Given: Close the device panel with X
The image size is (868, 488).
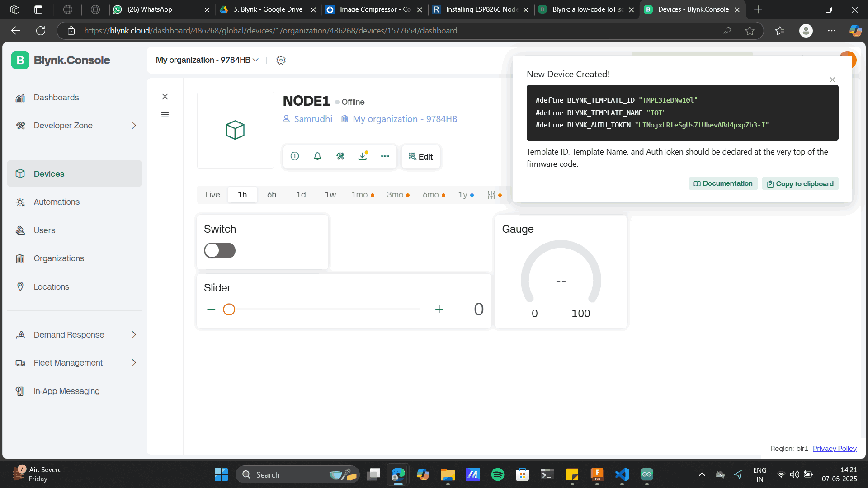Looking at the screenshot, I should pos(165,96).
